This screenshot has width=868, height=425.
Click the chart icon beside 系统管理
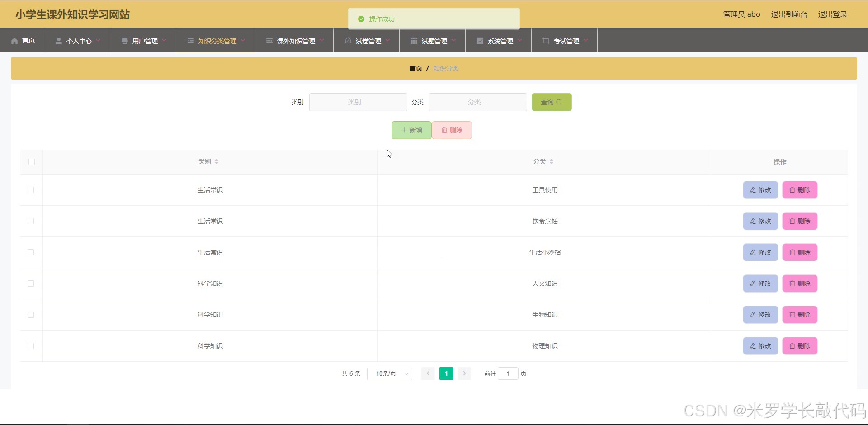click(480, 41)
